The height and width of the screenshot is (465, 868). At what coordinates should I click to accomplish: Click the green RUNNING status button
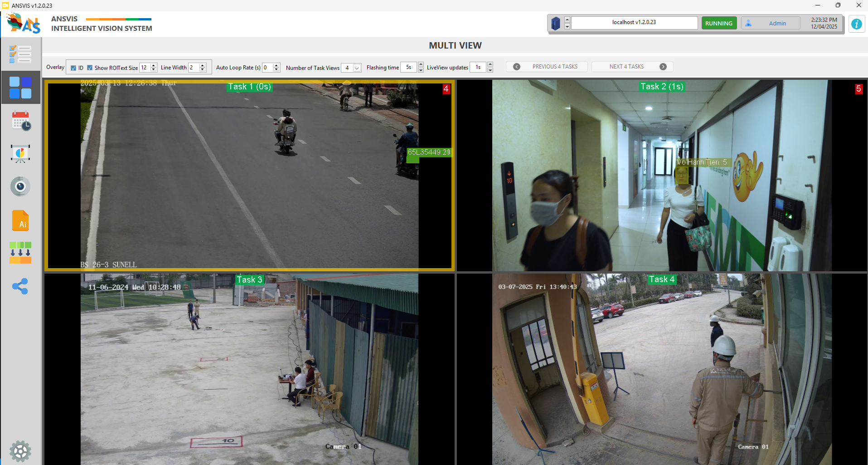[x=718, y=23]
